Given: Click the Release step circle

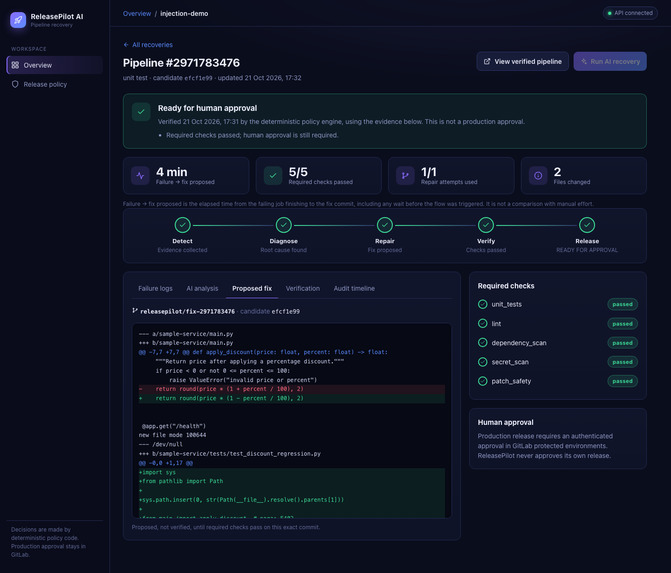Looking at the screenshot, I should click(587, 225).
